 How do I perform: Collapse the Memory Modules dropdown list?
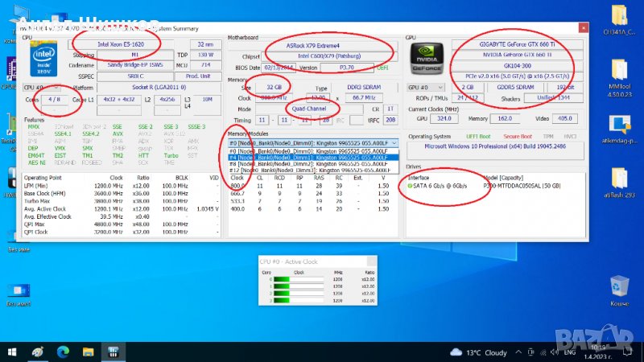tap(394, 142)
